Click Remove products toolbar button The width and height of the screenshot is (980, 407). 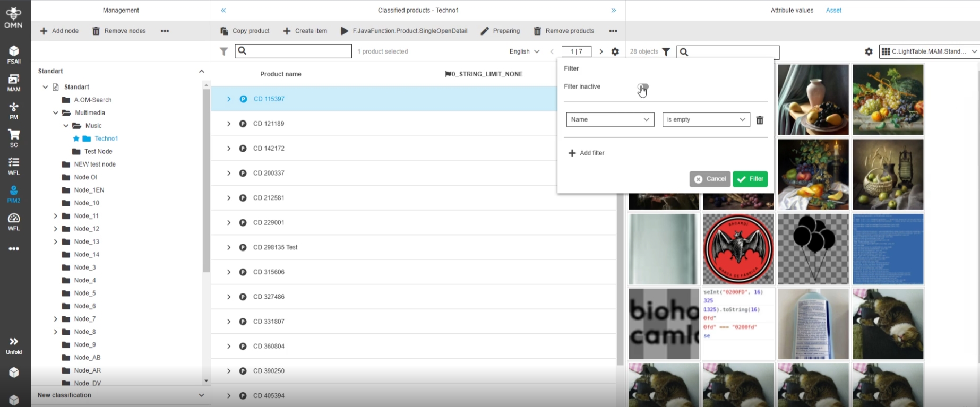[x=564, y=31]
